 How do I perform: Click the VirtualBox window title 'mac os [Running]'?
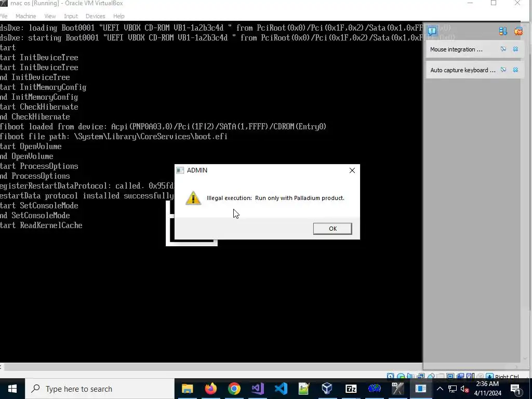point(66,4)
